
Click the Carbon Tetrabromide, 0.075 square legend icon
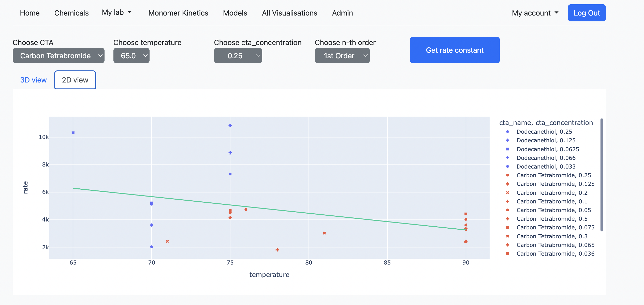click(x=507, y=227)
